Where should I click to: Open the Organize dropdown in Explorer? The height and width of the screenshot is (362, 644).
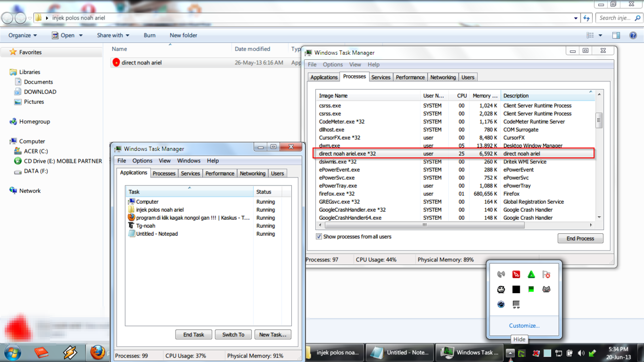(x=23, y=35)
